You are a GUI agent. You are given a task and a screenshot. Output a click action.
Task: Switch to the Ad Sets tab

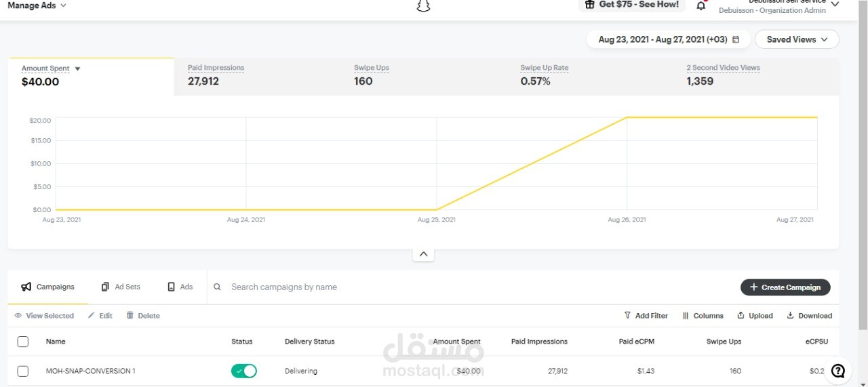click(x=121, y=287)
